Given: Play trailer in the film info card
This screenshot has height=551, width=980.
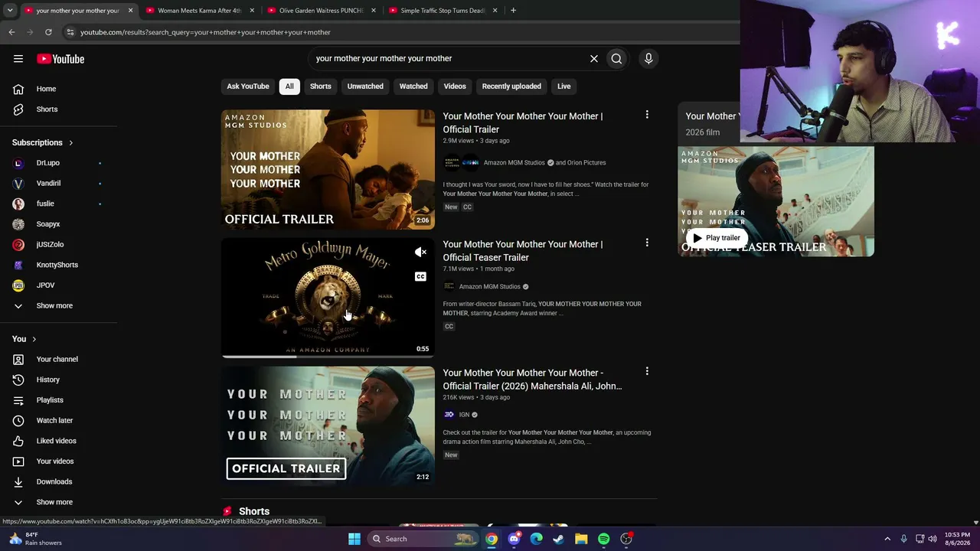Looking at the screenshot, I should pyautogui.click(x=717, y=238).
